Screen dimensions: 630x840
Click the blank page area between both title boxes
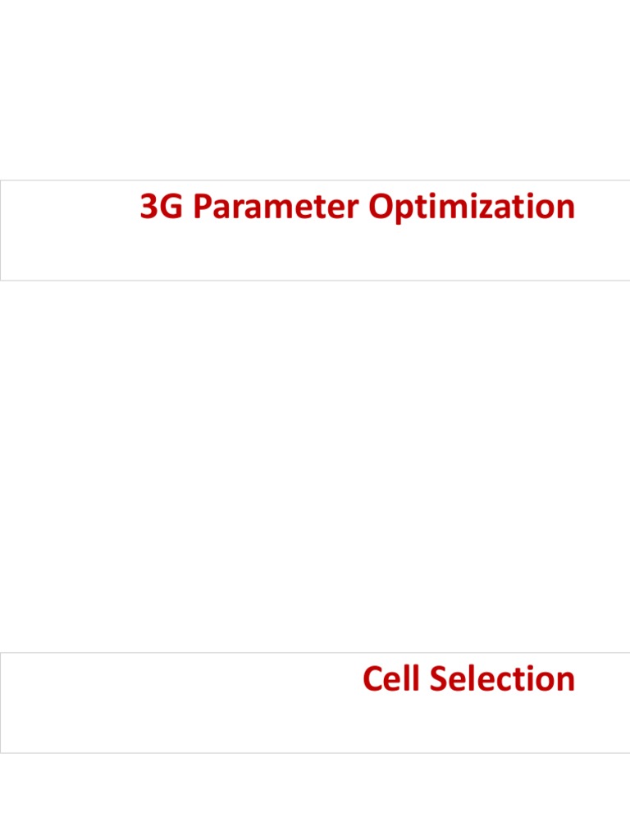(315, 468)
